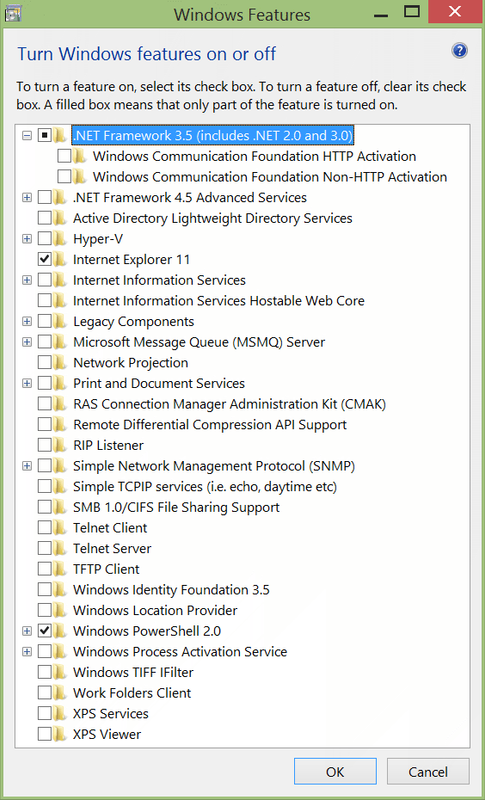Expand .NET Framework 4.5 Advanced Services
Screen dimensions: 485x800
(27, 197)
